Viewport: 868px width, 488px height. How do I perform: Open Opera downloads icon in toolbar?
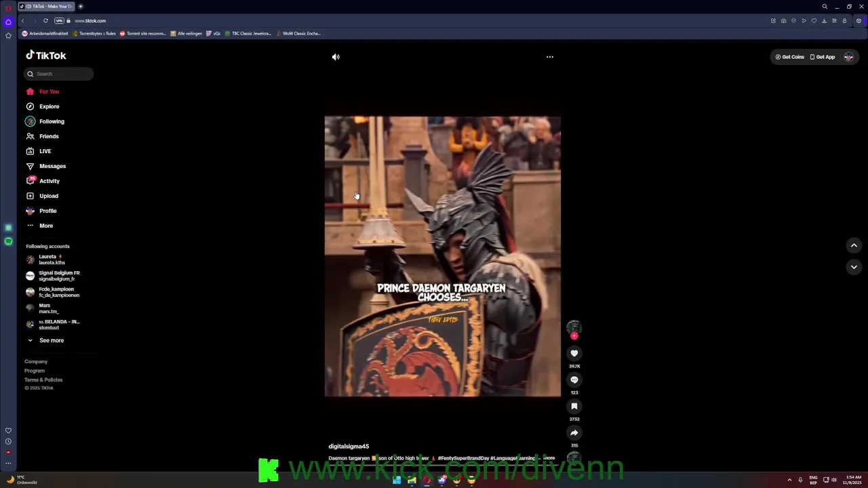click(824, 21)
